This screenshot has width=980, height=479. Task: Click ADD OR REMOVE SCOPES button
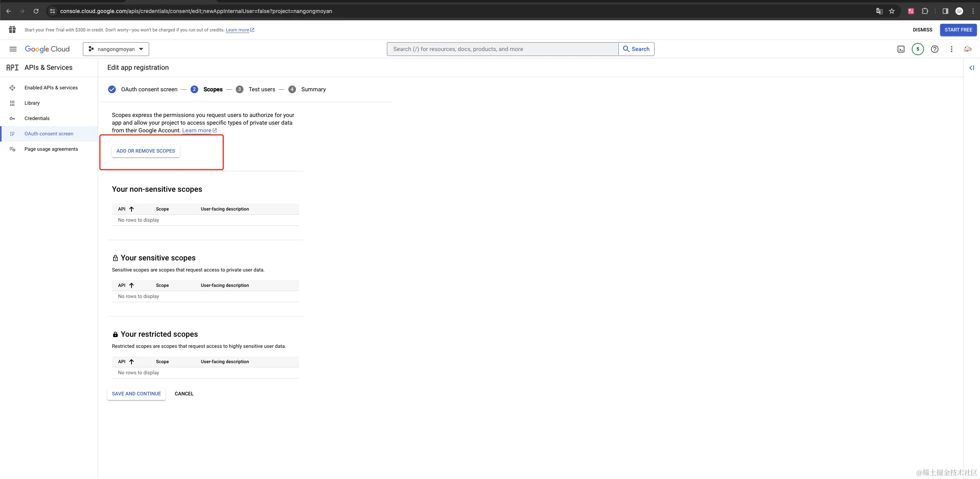pyautogui.click(x=146, y=151)
